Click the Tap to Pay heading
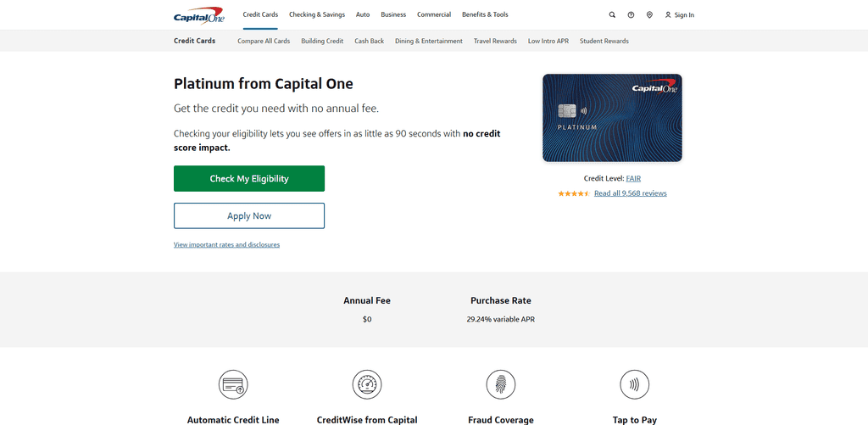The width and height of the screenshot is (868, 425). point(634,420)
